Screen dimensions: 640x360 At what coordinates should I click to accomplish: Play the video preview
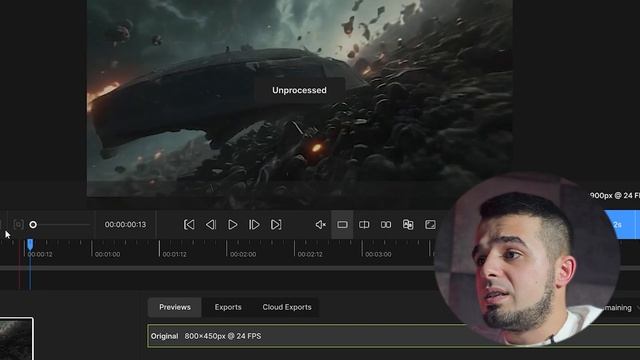[x=232, y=224]
